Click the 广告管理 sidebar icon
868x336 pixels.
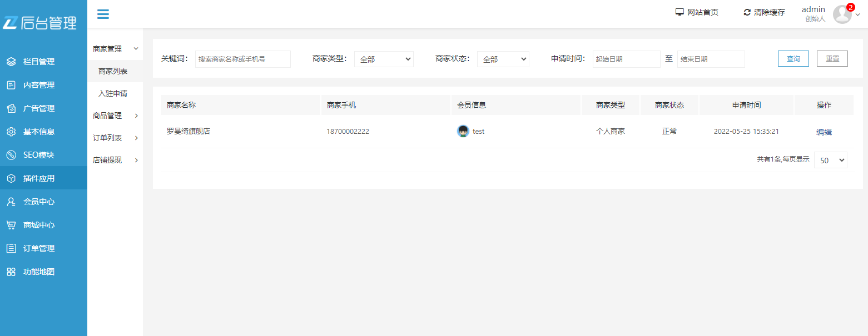11,108
